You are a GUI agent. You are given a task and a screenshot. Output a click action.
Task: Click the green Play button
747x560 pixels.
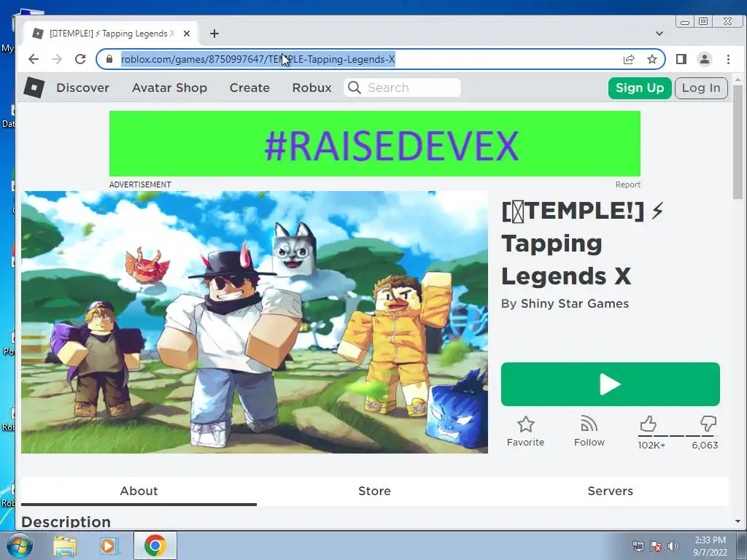tap(611, 384)
